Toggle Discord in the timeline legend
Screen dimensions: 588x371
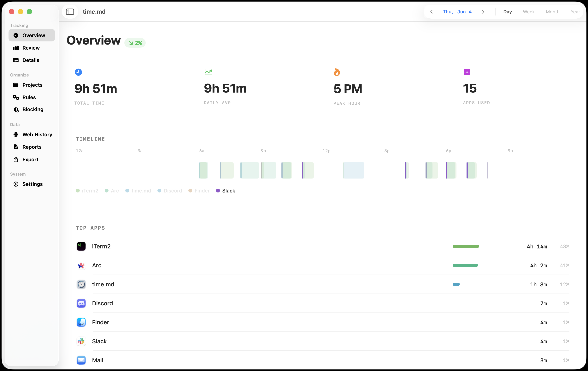[170, 191]
